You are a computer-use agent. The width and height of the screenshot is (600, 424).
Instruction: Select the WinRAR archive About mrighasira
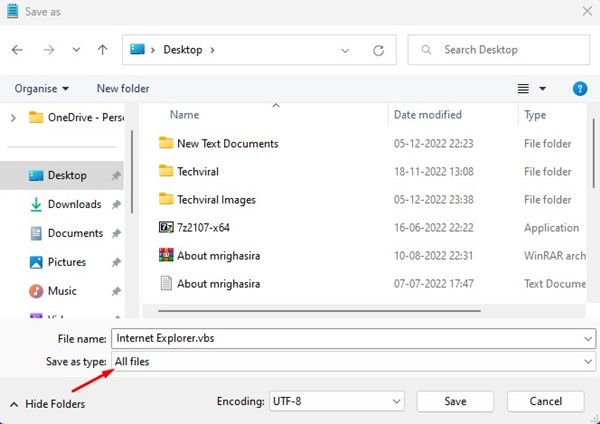[218, 256]
